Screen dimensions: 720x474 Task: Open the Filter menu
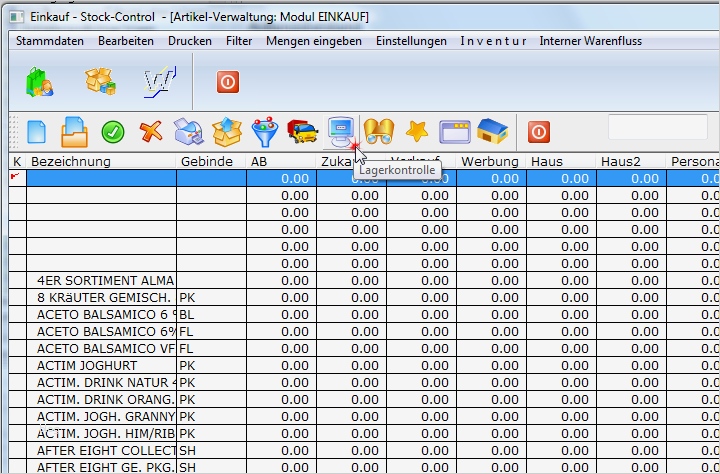point(239,41)
